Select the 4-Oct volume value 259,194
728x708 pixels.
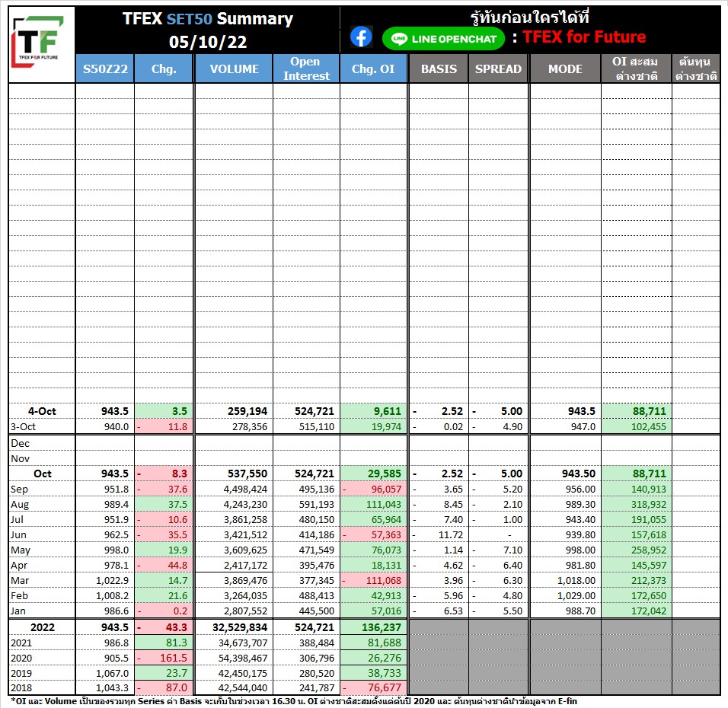[247, 411]
